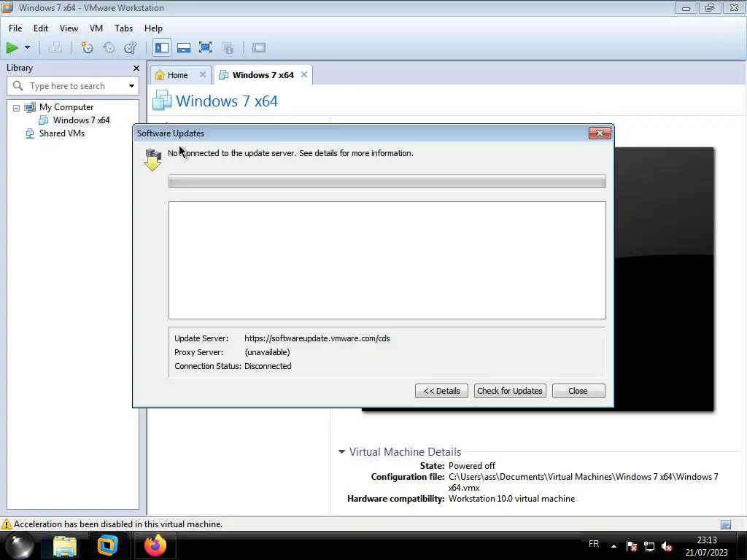Click the status bar device icon at right
The width and height of the screenshot is (747, 560).
coord(726,525)
